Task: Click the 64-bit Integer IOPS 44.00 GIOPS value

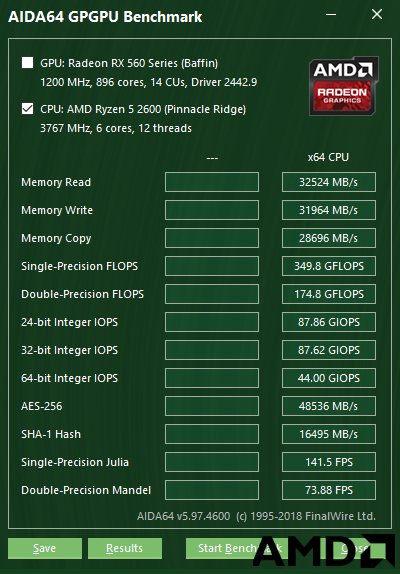Action: [329, 378]
